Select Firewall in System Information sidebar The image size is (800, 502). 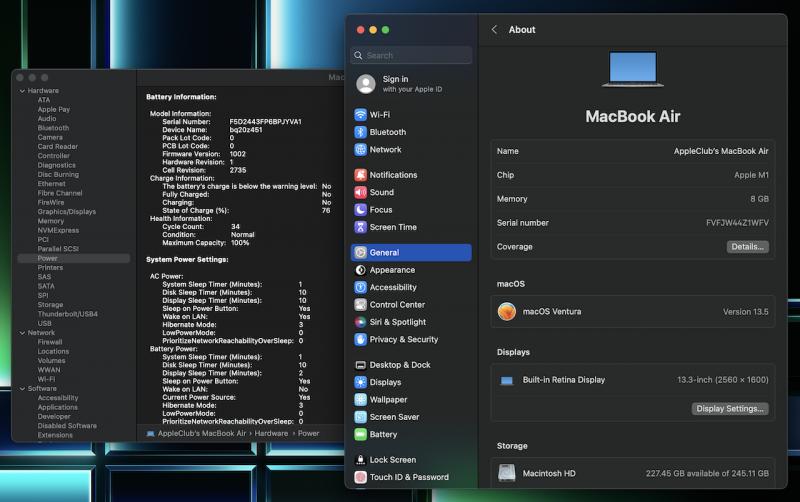pos(49,342)
